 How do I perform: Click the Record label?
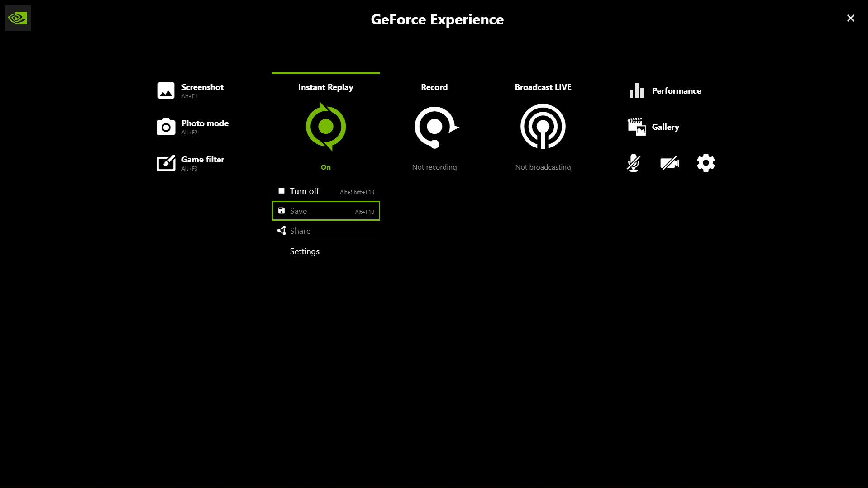click(434, 87)
